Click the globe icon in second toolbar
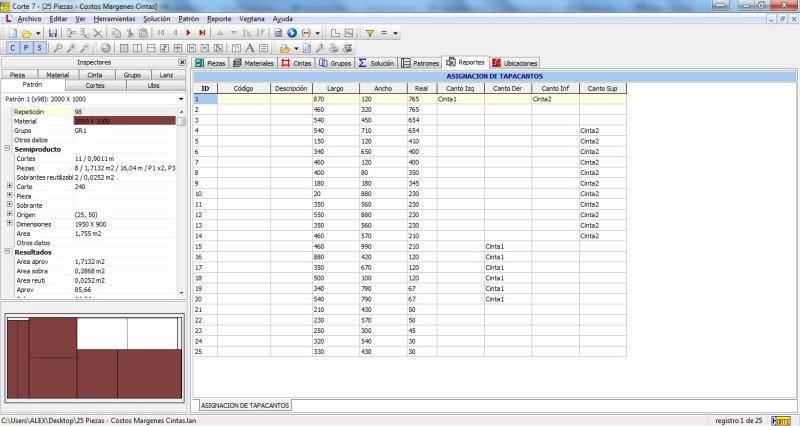The height and width of the screenshot is (426, 800). (x=107, y=48)
